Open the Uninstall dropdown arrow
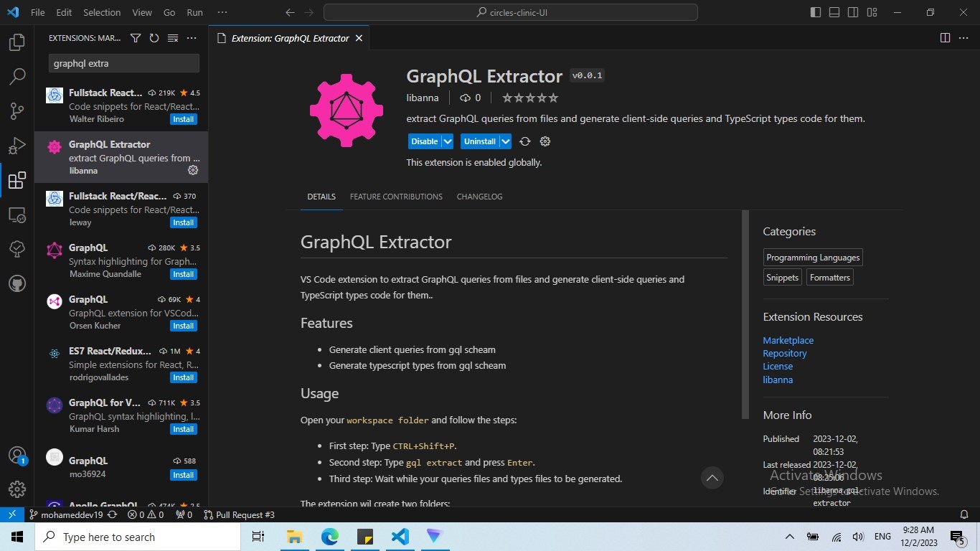 coord(505,141)
